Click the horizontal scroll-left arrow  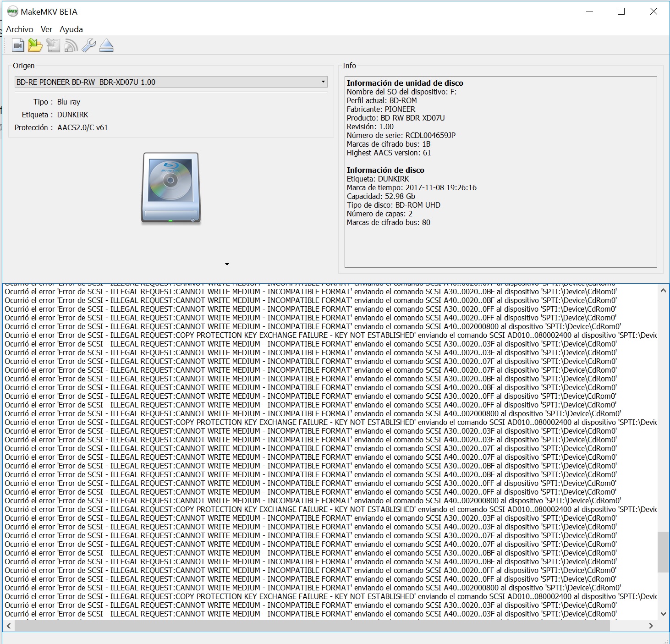(x=8, y=626)
